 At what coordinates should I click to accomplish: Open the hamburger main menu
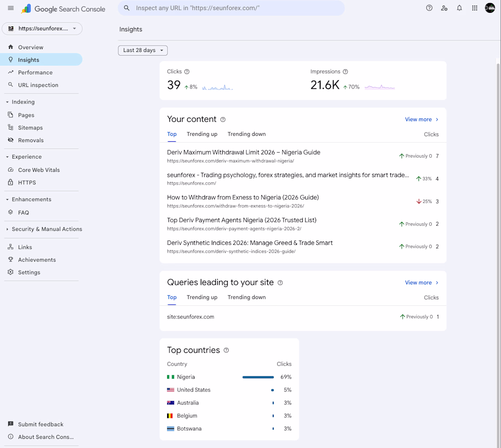pyautogui.click(x=11, y=8)
